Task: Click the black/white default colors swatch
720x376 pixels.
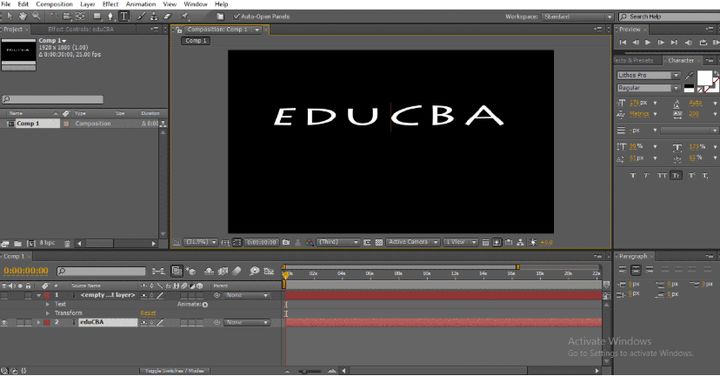Action: pyautogui.click(x=689, y=88)
